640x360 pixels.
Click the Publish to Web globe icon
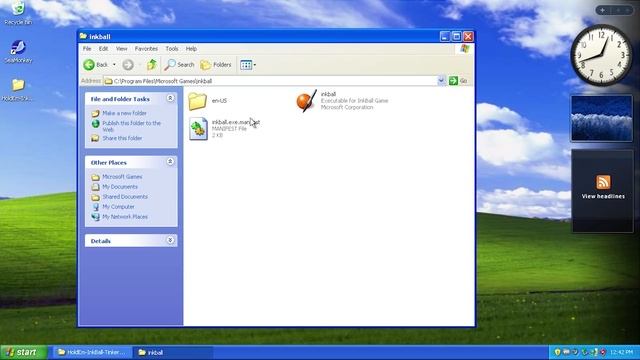96,123
